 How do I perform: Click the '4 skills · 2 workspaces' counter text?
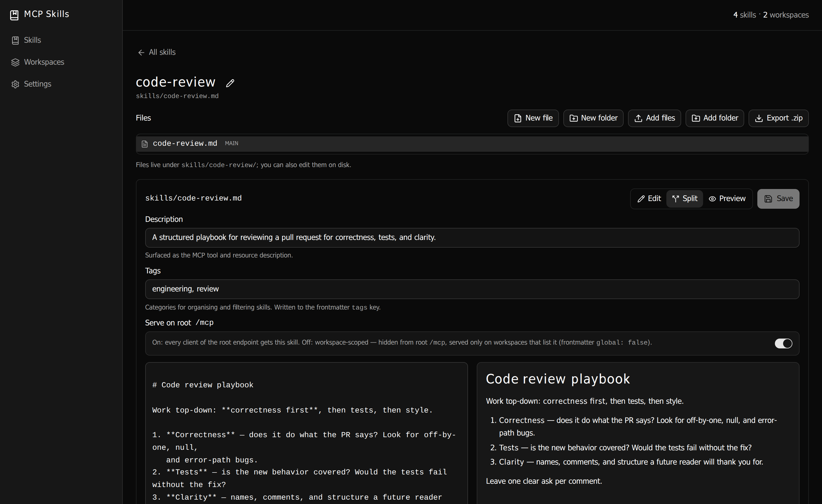[x=770, y=15]
